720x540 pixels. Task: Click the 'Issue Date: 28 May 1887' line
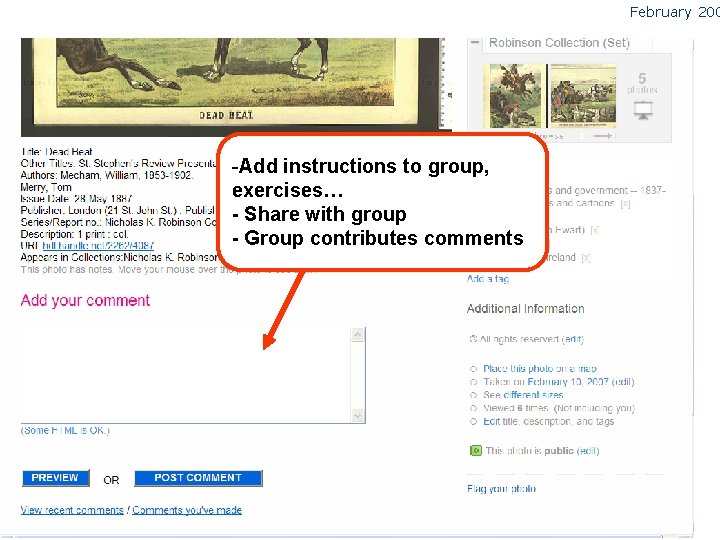coord(76,199)
